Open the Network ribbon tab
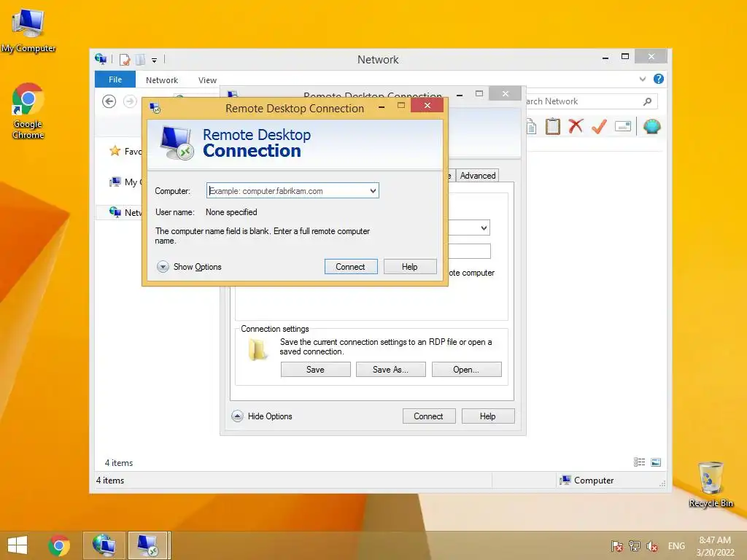This screenshot has height=560, width=747. click(162, 80)
